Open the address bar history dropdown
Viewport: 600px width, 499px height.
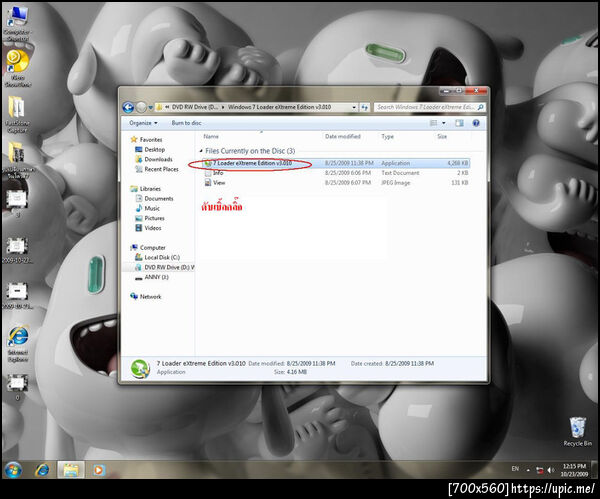coord(354,108)
